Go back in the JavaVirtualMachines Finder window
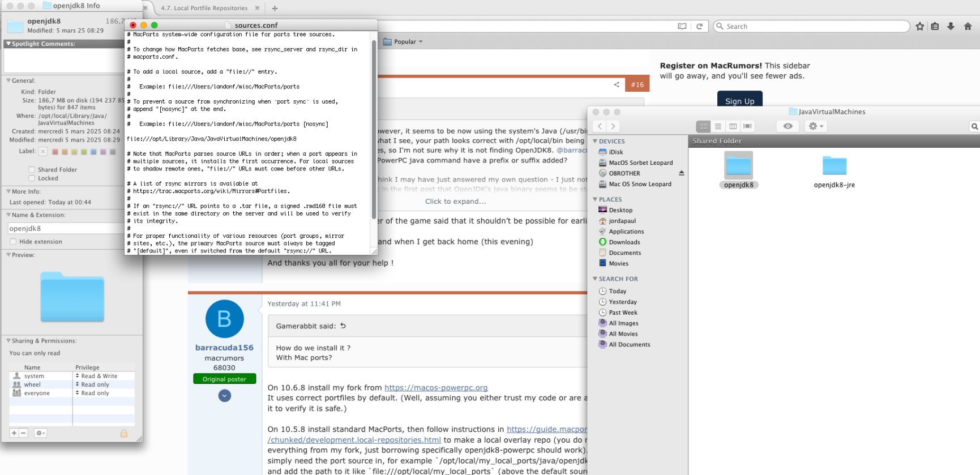This screenshot has height=475, width=980. click(600, 126)
